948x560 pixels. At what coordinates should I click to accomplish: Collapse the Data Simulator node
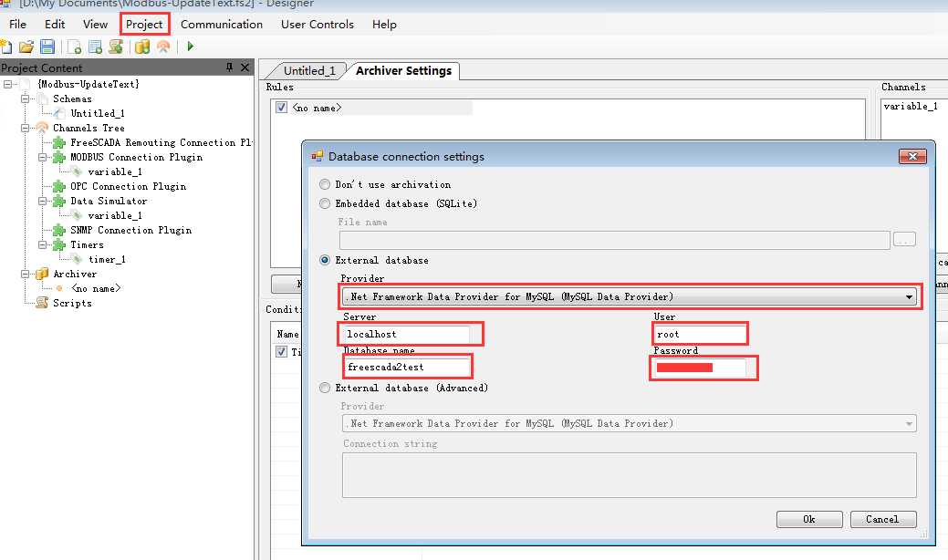point(42,201)
